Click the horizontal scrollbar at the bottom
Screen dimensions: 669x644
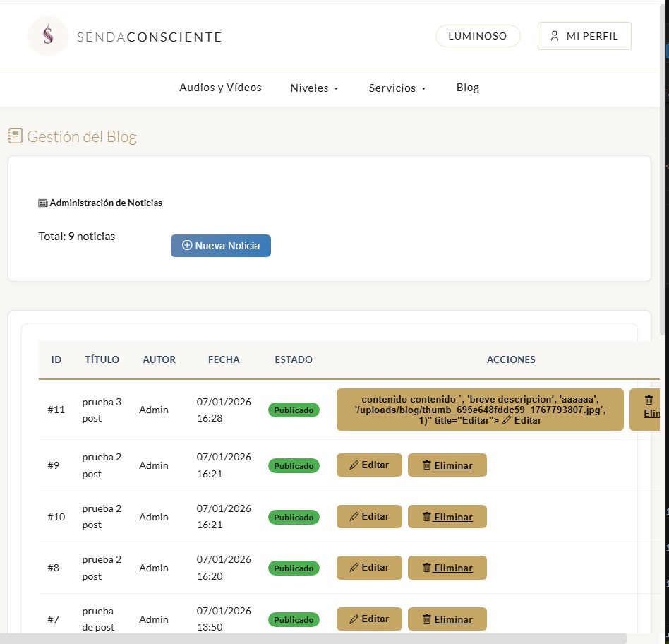(x=313, y=638)
